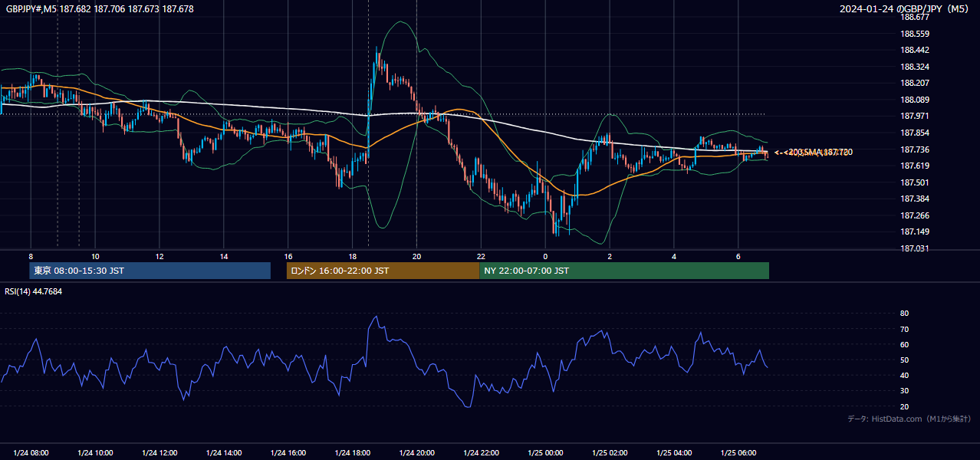Click the chart title '2024-01-24 のGBP/JPY（M5）'

906,9
